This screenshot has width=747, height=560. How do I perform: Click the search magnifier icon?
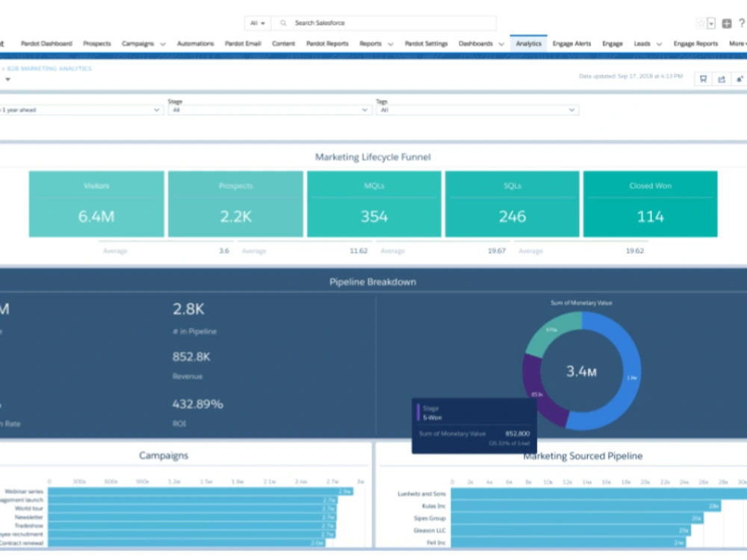pos(283,23)
